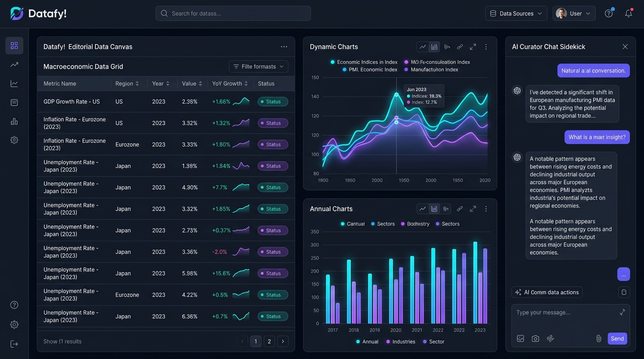Screen dimensions: 644x359
Task: Expand Dynamic Charts to fullscreen
Action: [x=473, y=47]
